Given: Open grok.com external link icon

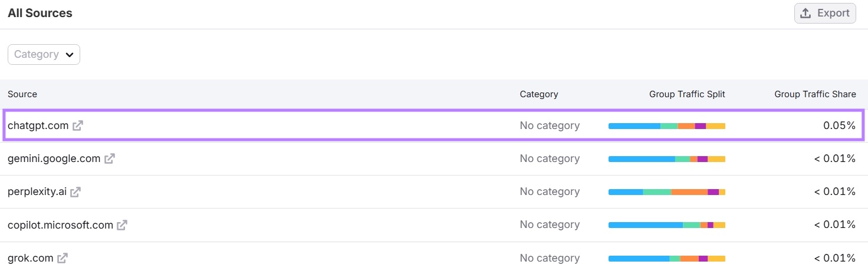Looking at the screenshot, I should [63, 258].
